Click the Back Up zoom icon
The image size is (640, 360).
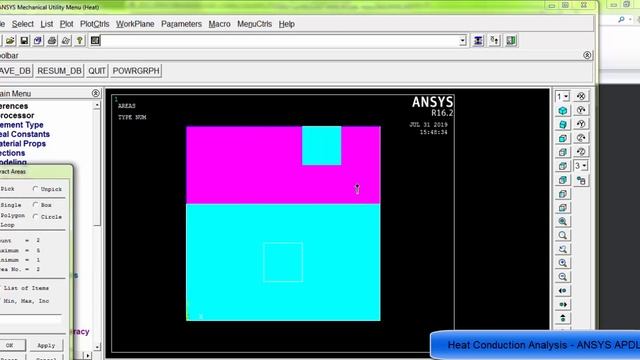[x=563, y=249]
